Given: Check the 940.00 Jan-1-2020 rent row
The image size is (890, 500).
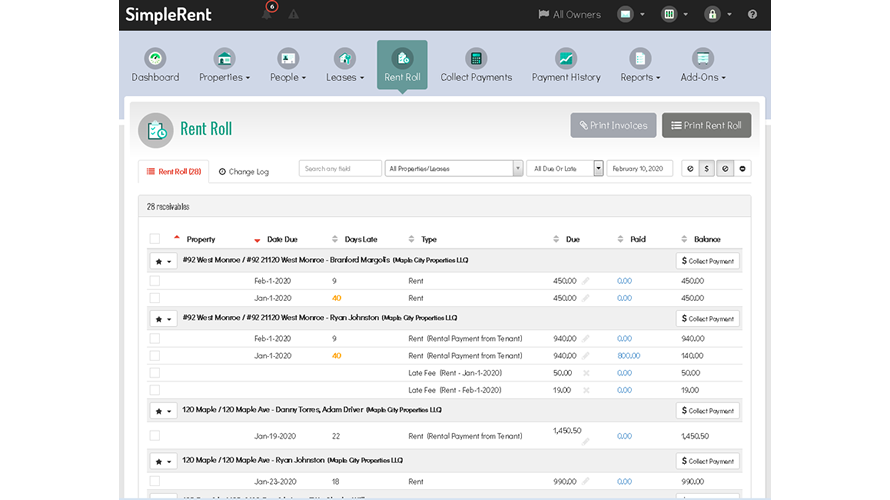Looking at the screenshot, I should pos(154,356).
